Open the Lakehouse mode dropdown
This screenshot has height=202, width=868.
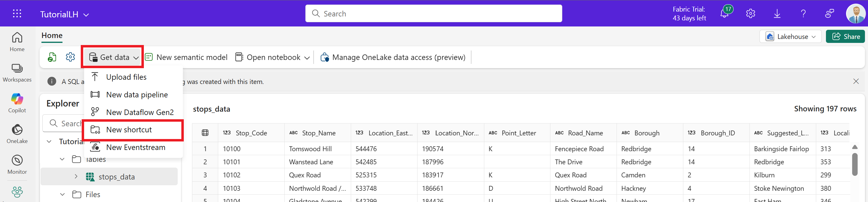point(790,37)
